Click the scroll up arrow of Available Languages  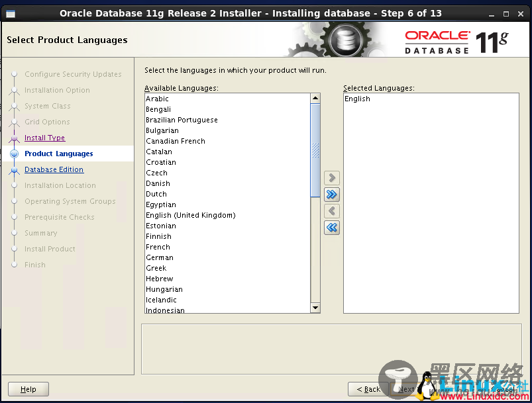click(x=315, y=99)
